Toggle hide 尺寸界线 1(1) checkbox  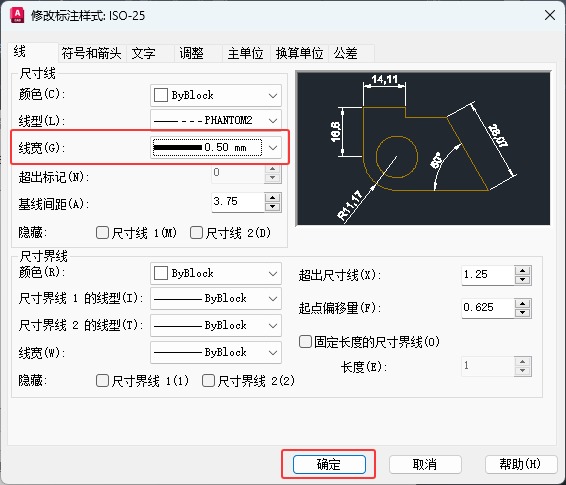point(103,380)
